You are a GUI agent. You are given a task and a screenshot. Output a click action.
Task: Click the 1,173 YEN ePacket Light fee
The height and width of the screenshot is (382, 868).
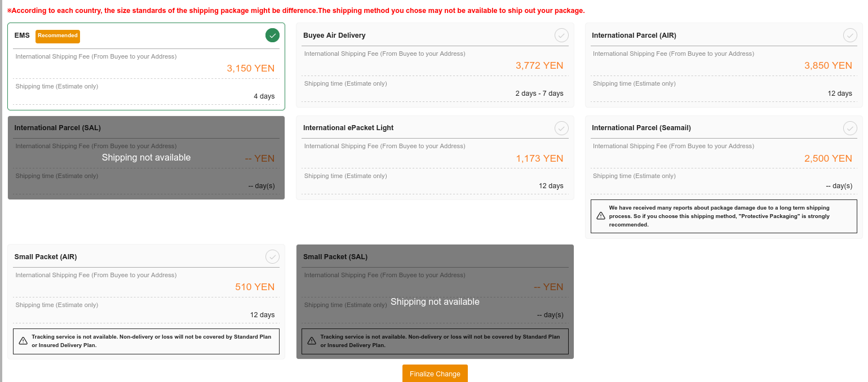(539, 158)
